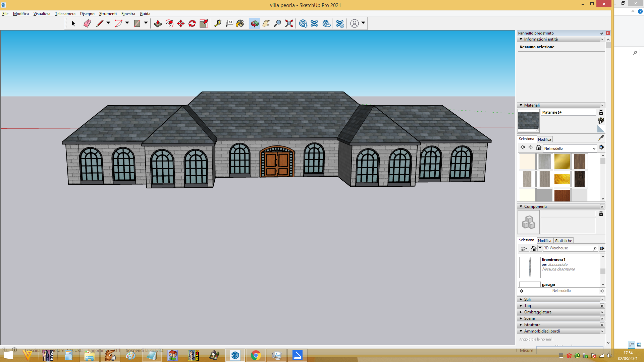Choose the Rotate tool
Viewport: 644px width, 362px height.
(192, 23)
